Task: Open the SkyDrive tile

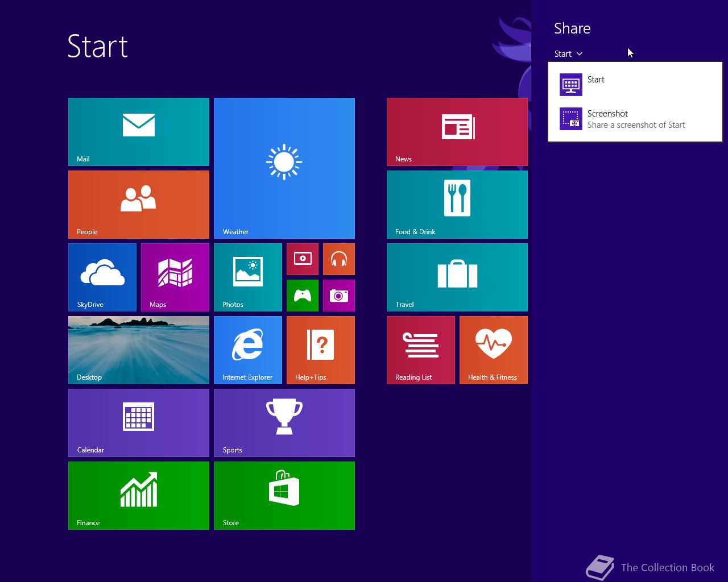Action: pyautogui.click(x=102, y=277)
